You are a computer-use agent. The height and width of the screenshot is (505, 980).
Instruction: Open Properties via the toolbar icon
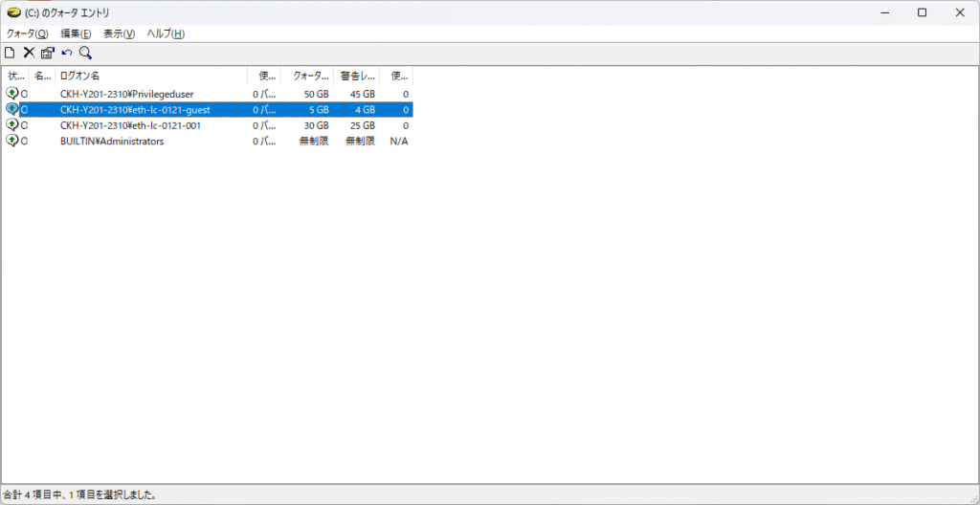coord(47,53)
